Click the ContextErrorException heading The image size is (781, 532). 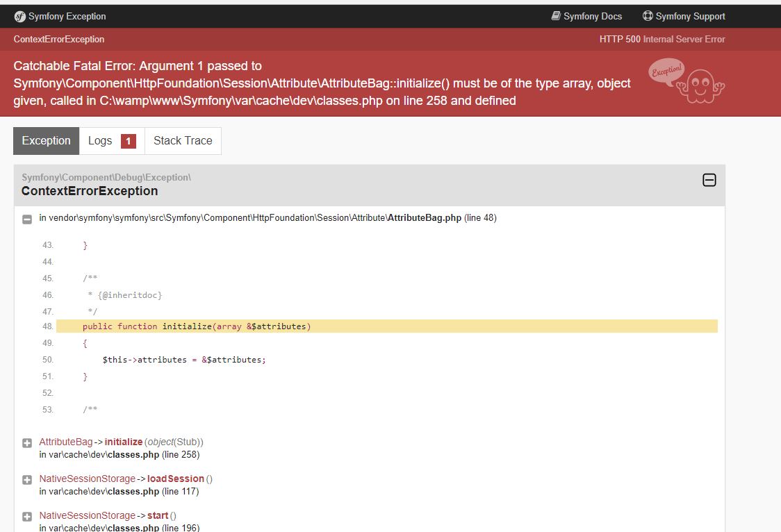[x=88, y=190]
